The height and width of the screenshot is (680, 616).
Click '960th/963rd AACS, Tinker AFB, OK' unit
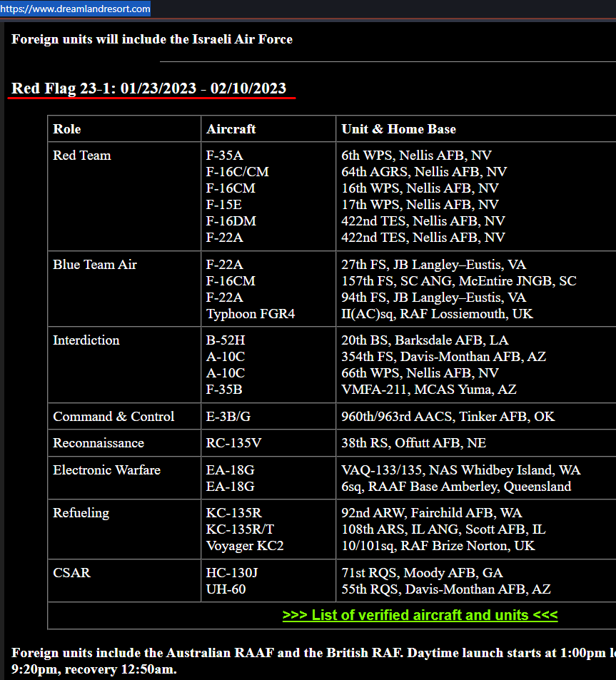coord(448,416)
